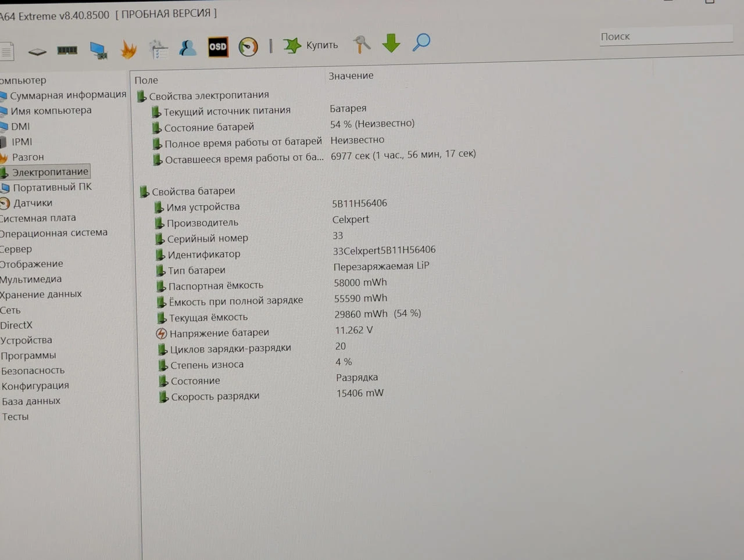The image size is (744, 560).
Task: Click the Значение column header
Action: click(351, 76)
